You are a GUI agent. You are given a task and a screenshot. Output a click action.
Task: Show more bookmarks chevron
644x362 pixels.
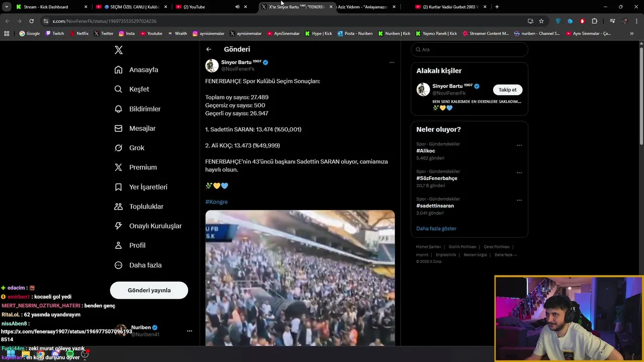tap(632, 34)
